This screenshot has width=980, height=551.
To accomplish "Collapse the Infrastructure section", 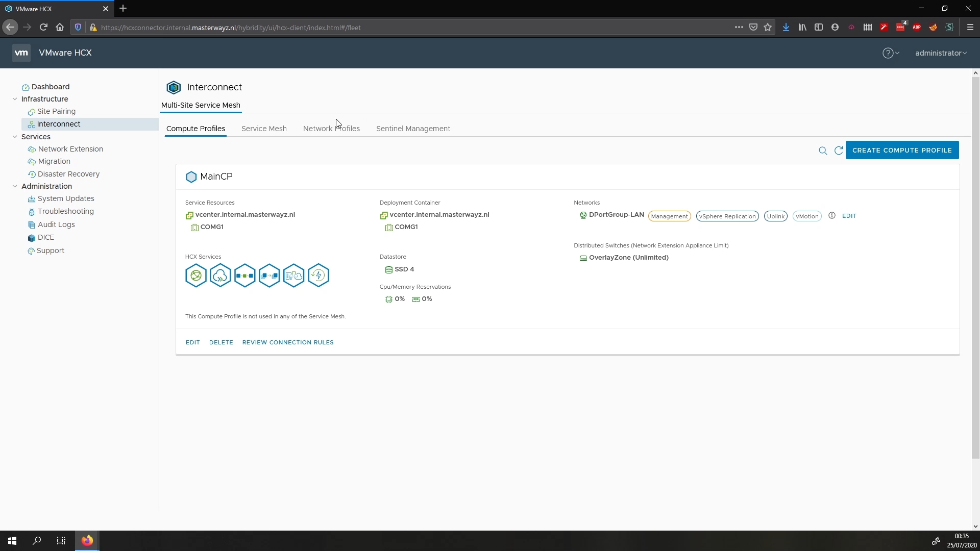I will pyautogui.click(x=15, y=99).
